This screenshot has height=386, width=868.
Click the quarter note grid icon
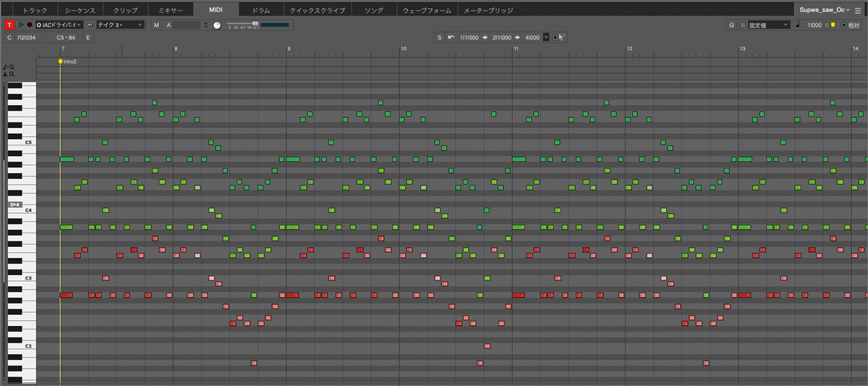pos(798,25)
